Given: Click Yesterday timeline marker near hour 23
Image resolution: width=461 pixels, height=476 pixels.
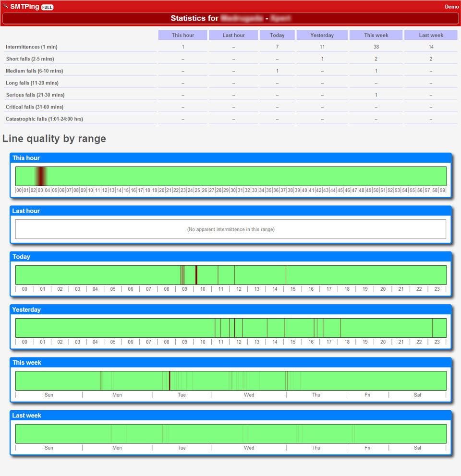Looking at the screenshot, I should pyautogui.click(x=432, y=328).
